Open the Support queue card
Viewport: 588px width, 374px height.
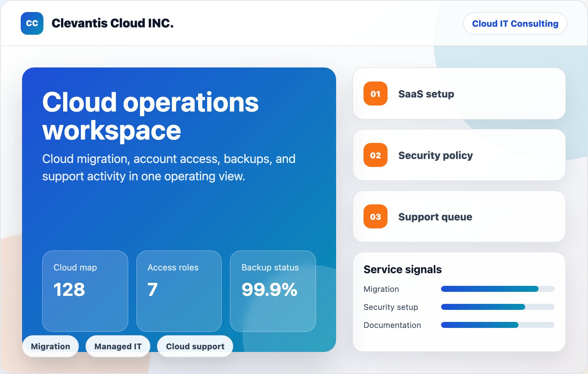459,216
